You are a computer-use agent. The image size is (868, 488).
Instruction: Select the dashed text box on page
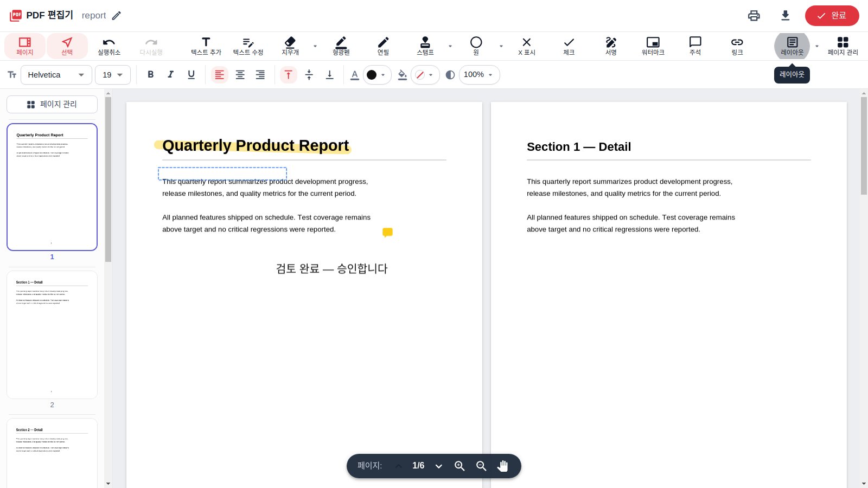(222, 174)
